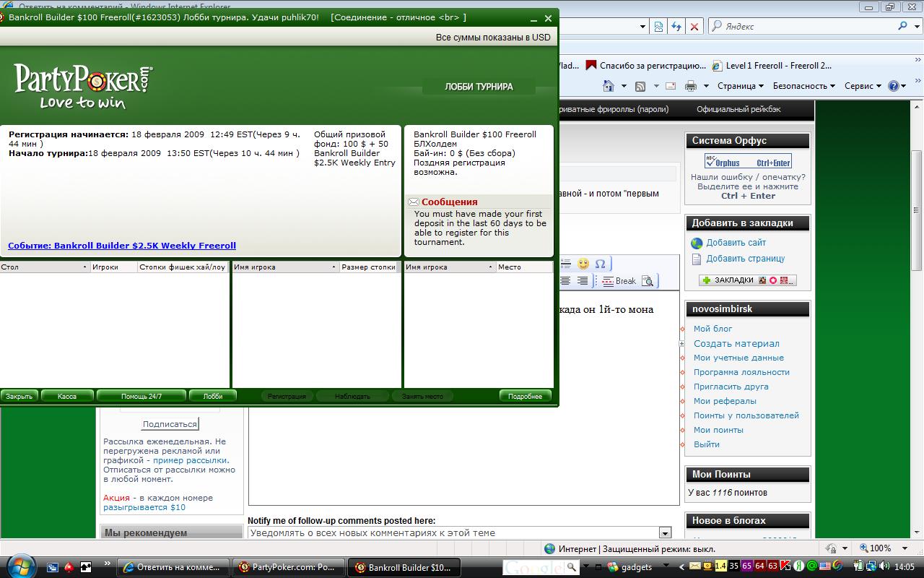Click the preview icon next to Break
This screenshot has width=924, height=578.
[648, 281]
